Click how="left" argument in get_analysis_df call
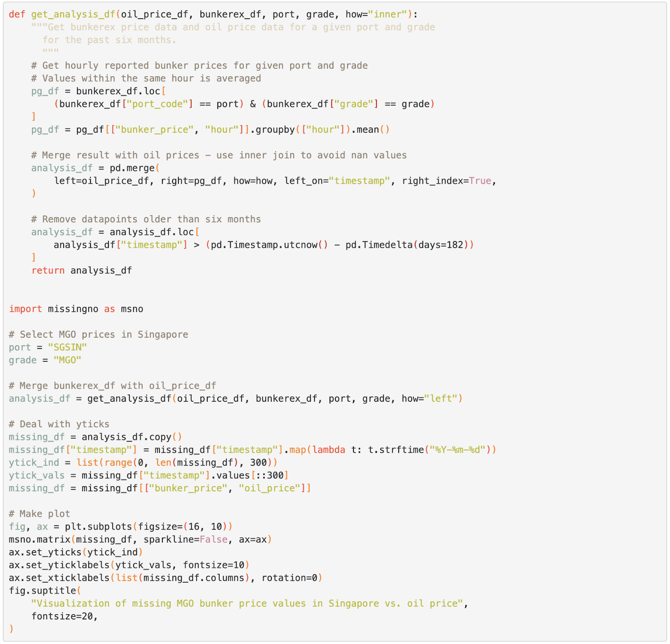Screen dimensions: 670x644 430,399
